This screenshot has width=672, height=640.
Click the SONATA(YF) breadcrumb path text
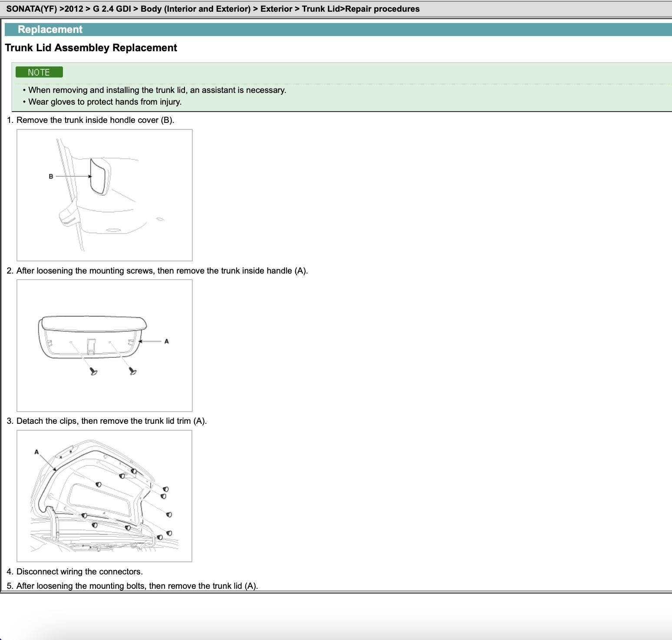[x=213, y=9]
